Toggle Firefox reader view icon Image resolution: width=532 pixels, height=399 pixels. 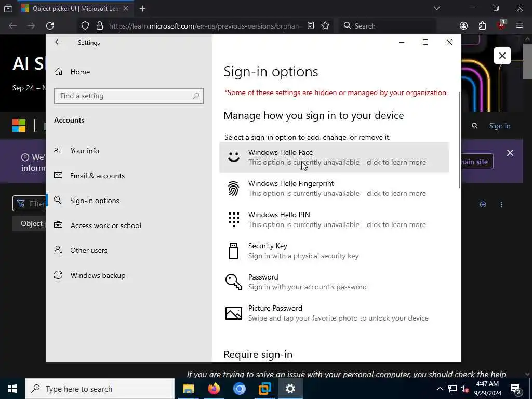click(x=311, y=26)
